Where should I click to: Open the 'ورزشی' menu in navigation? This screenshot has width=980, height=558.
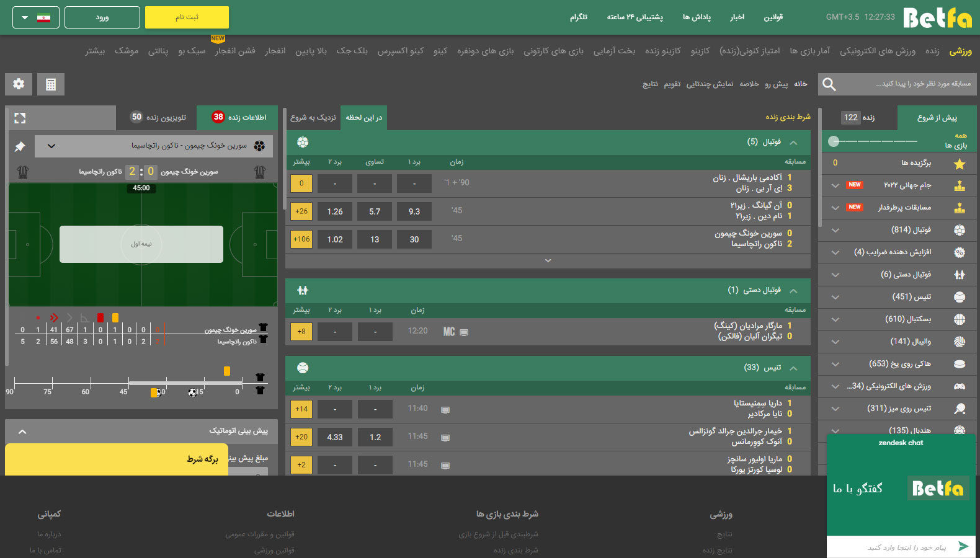coord(960,51)
